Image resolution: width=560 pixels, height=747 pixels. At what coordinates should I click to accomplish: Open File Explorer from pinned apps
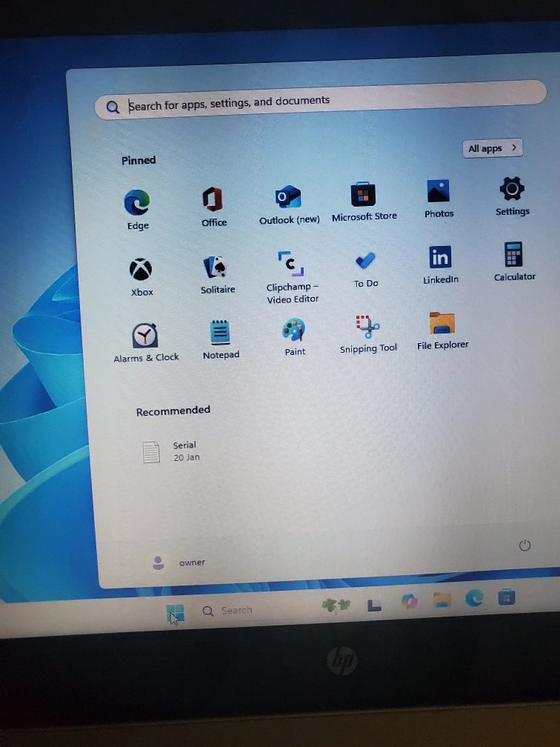[x=442, y=331]
